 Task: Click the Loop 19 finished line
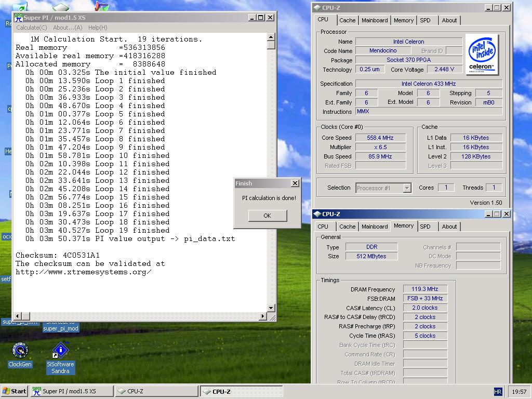(x=97, y=230)
